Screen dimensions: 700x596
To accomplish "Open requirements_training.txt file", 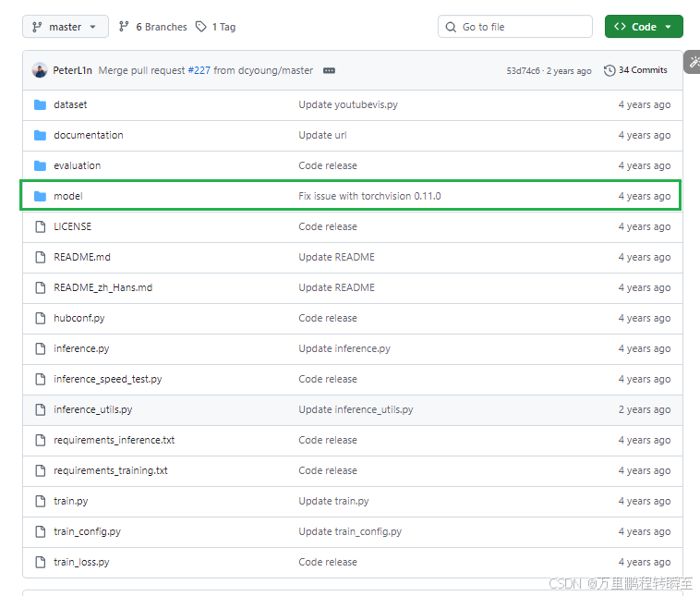I will (x=111, y=470).
